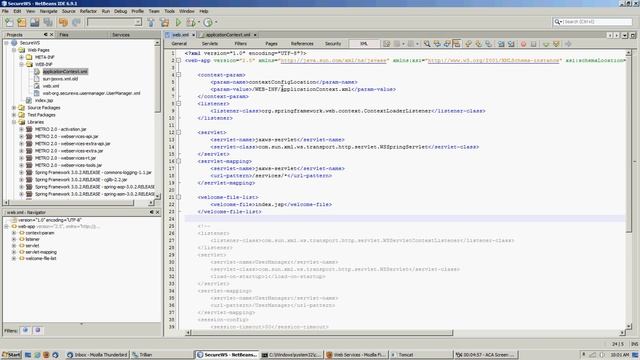
Task: Open the Profile Main Project dropdown arrow
Action: [x=216, y=22]
